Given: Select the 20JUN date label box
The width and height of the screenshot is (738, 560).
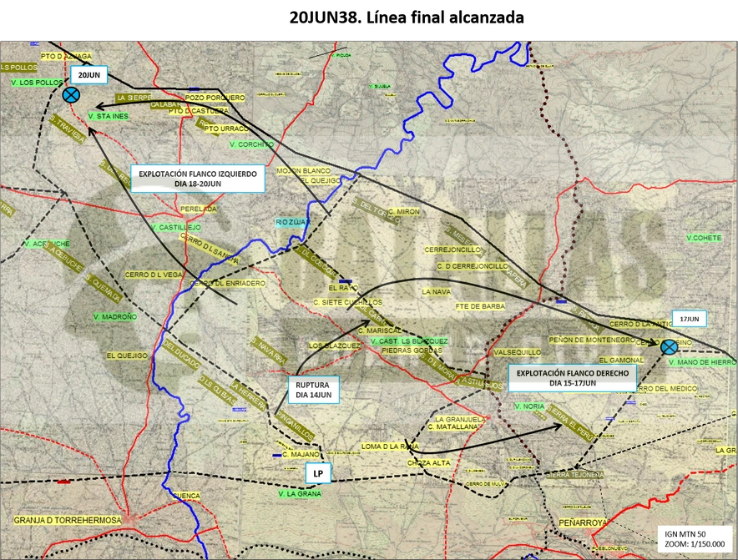Looking at the screenshot, I should 88,75.
